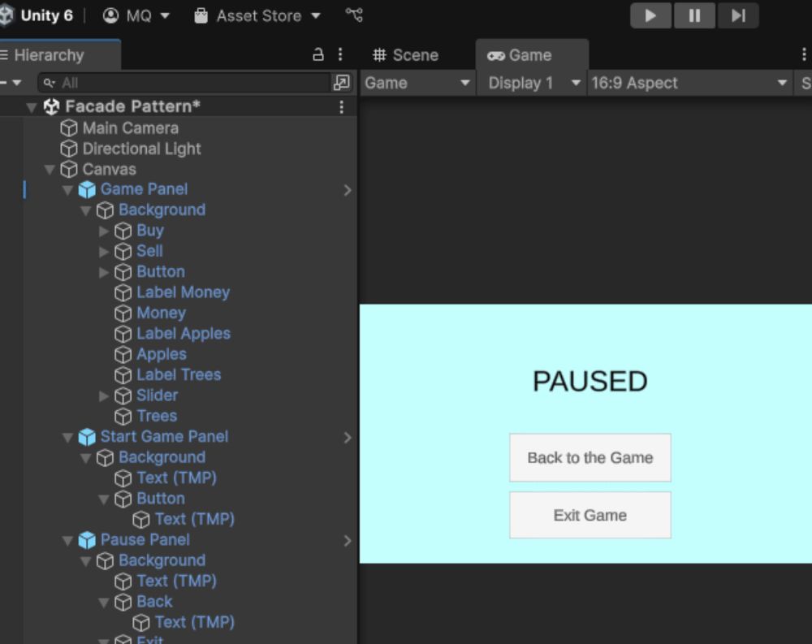Open the version control branch icon

(x=354, y=15)
